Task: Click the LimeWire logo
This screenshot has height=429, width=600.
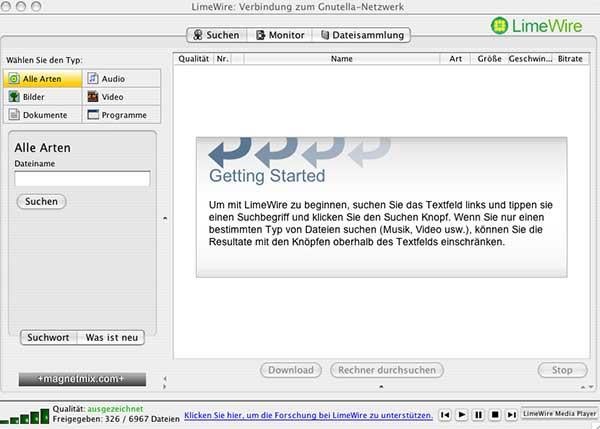Action: point(536,26)
